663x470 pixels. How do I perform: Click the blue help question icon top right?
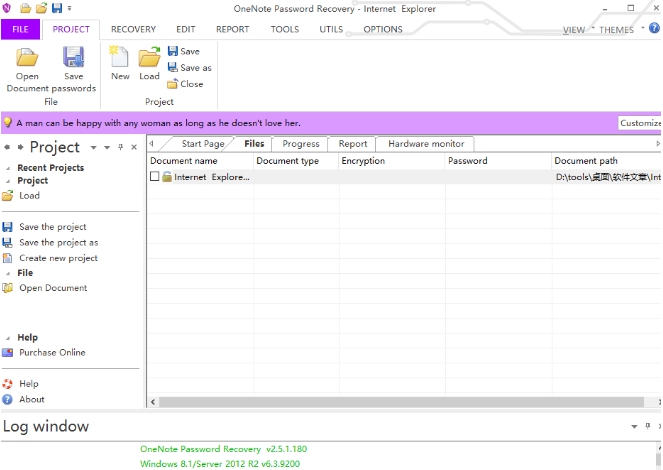point(654,28)
